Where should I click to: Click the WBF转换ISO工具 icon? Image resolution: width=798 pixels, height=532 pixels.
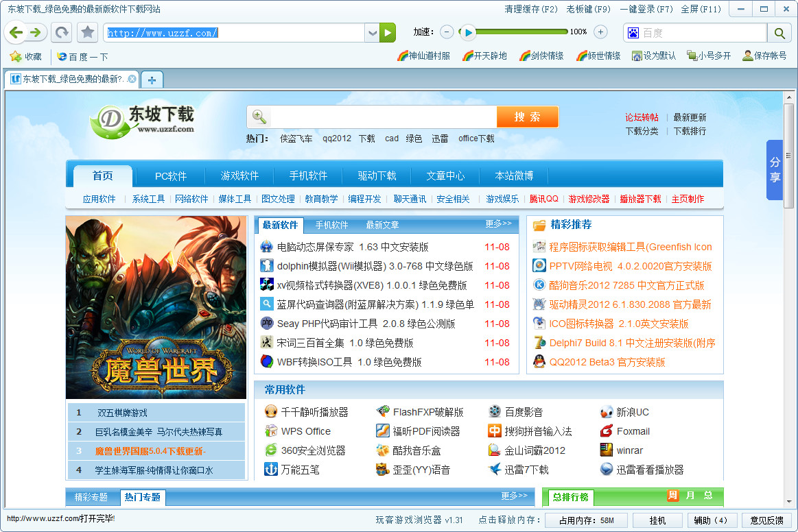[x=267, y=361]
